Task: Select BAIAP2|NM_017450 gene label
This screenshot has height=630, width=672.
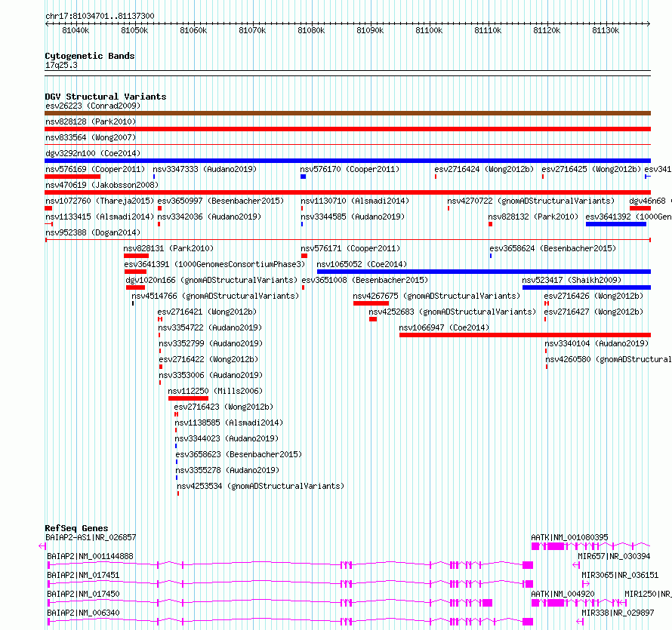Action: pos(84,594)
